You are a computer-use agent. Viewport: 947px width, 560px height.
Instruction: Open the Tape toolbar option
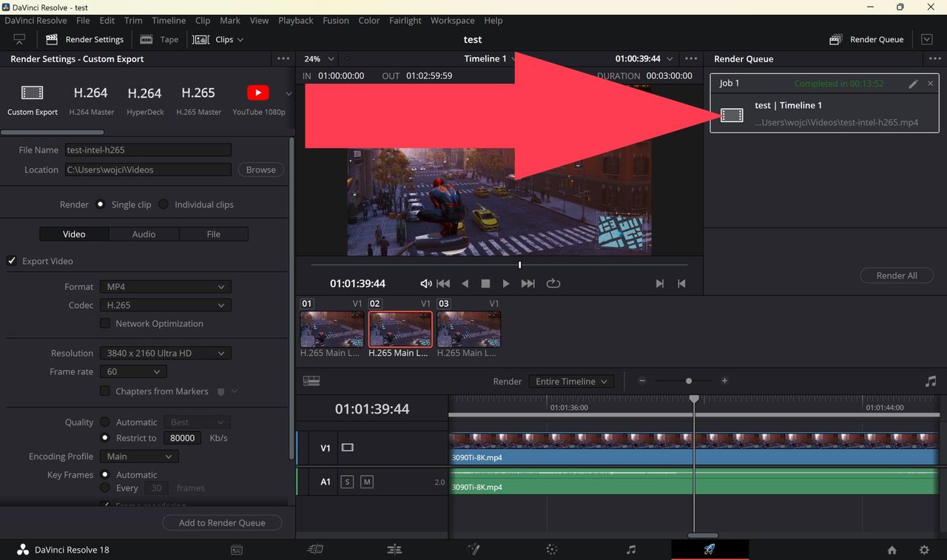[x=160, y=39]
